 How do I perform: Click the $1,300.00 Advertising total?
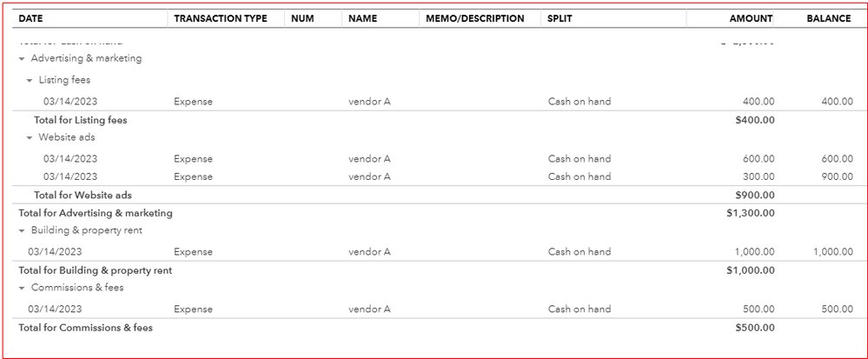pyautogui.click(x=750, y=213)
